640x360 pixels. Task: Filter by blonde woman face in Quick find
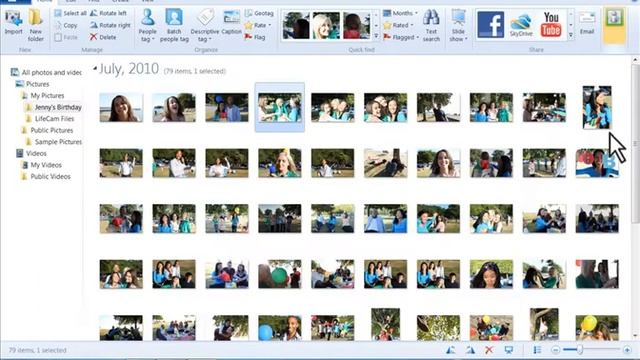click(326, 25)
